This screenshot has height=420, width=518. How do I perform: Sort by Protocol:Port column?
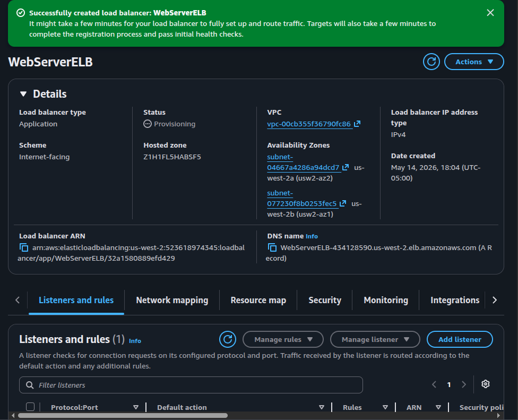coord(136,407)
